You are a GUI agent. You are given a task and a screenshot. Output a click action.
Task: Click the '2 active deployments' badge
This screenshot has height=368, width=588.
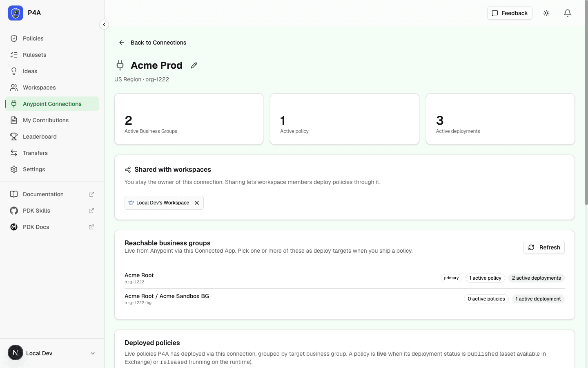point(537,278)
